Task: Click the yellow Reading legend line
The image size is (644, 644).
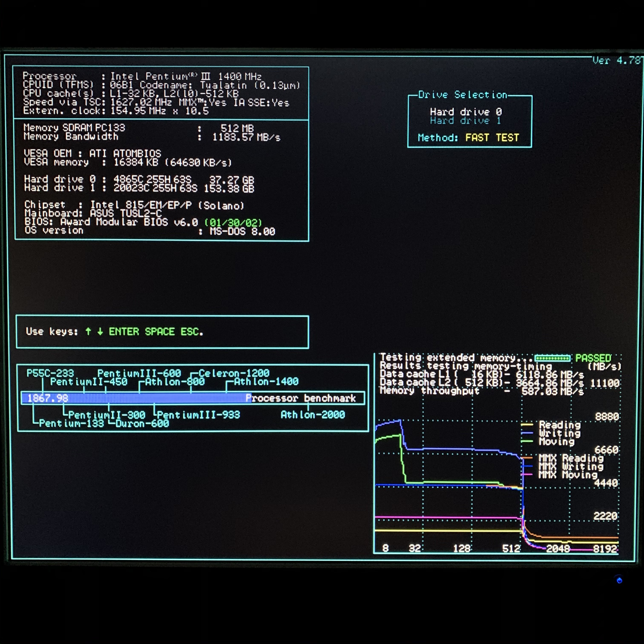Action: point(527,425)
